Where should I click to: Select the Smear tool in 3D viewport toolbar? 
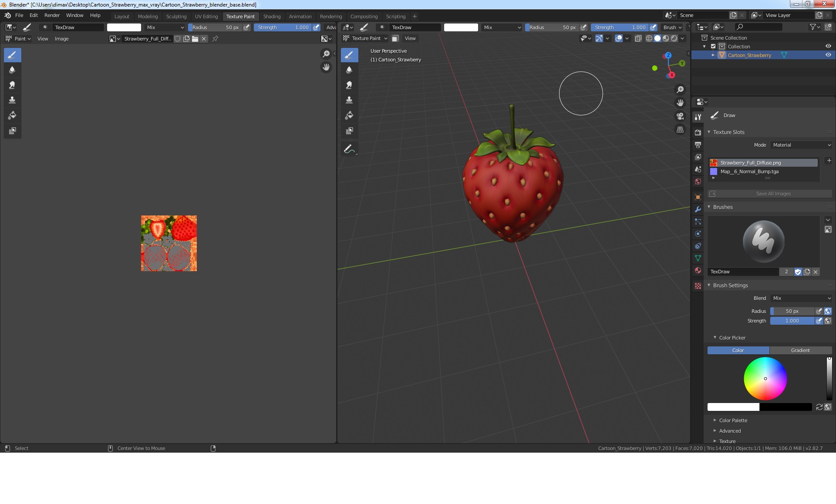coord(349,85)
